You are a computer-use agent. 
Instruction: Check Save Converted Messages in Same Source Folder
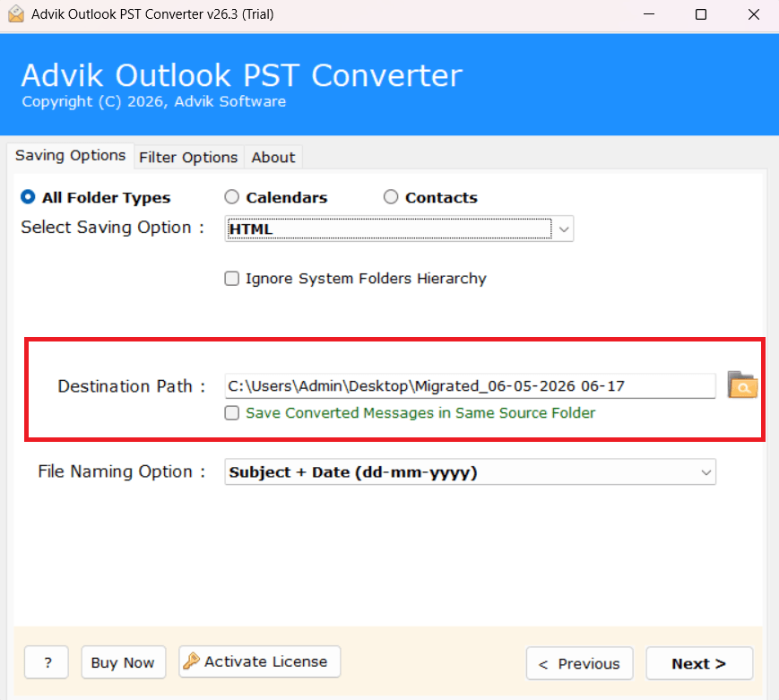click(231, 413)
